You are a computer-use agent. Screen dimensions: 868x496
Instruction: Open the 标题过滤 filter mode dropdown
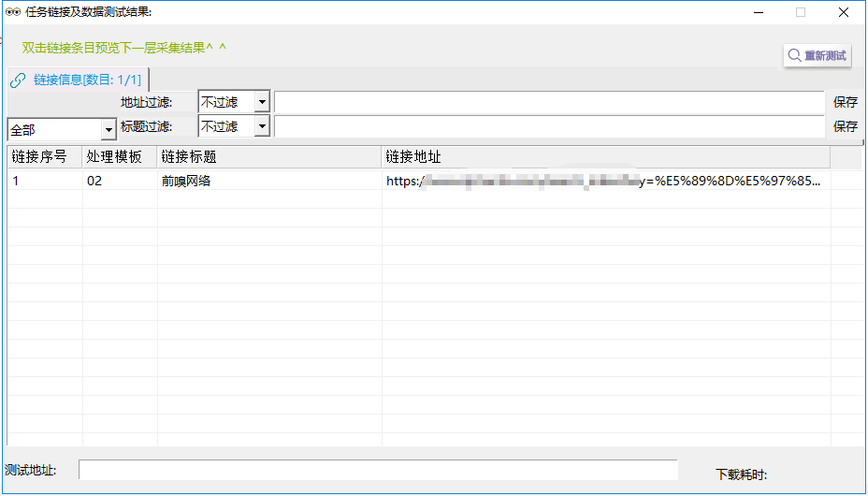click(262, 126)
